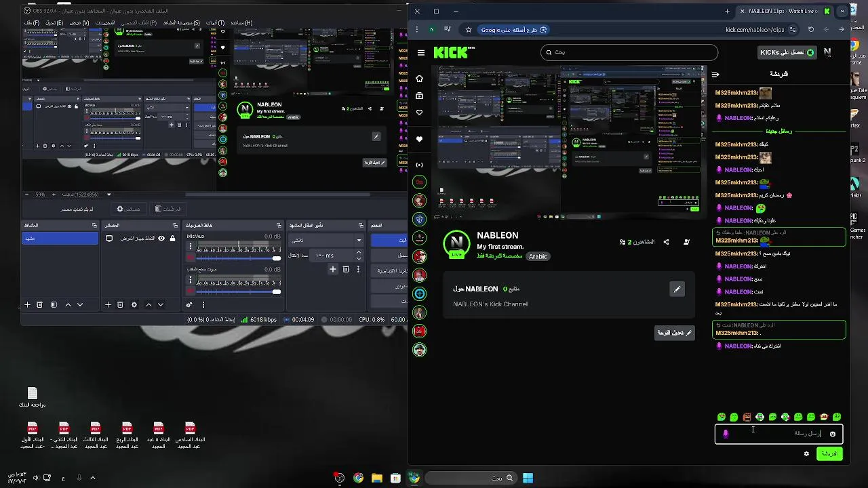868x488 pixels.
Task: Click the edit panels button
Action: coord(675,333)
